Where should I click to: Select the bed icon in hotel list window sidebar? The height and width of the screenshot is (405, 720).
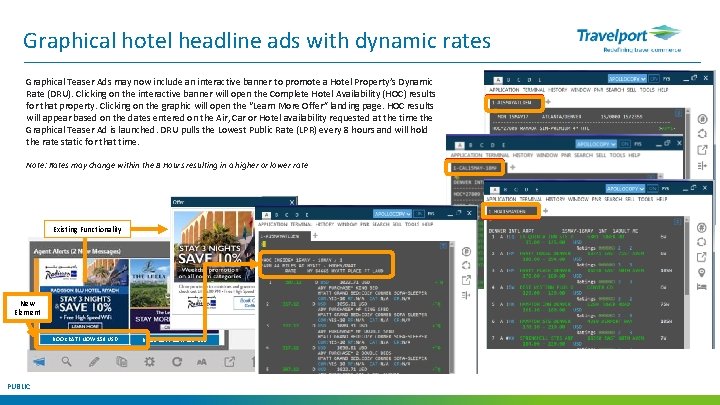[x=702, y=287]
